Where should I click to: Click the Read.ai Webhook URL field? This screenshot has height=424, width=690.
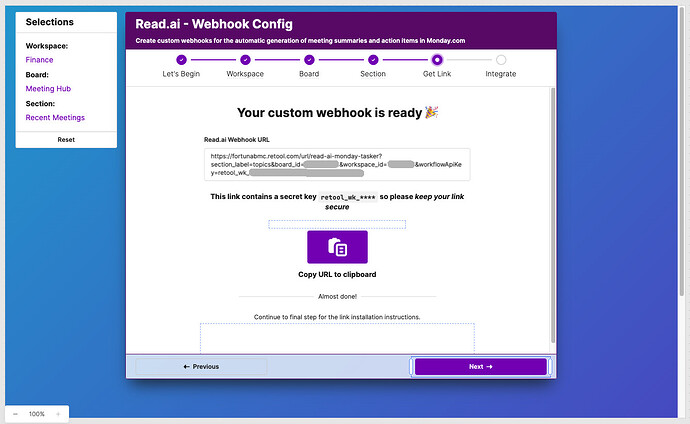coord(337,164)
